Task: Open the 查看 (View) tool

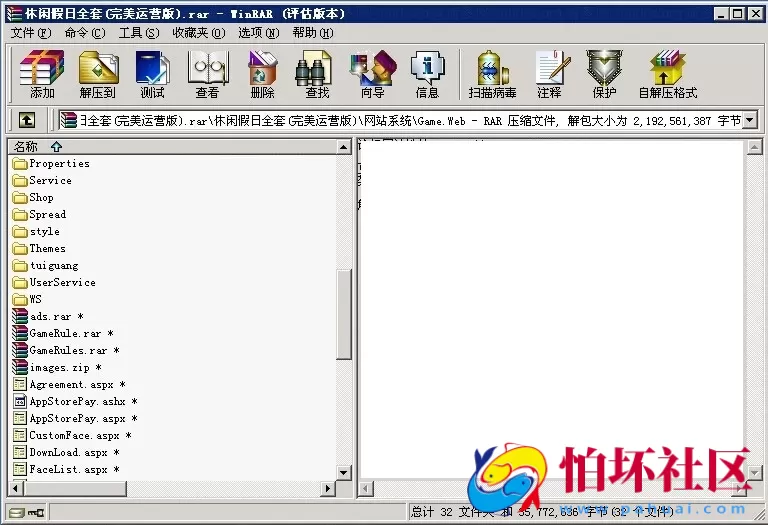Action: [x=208, y=74]
